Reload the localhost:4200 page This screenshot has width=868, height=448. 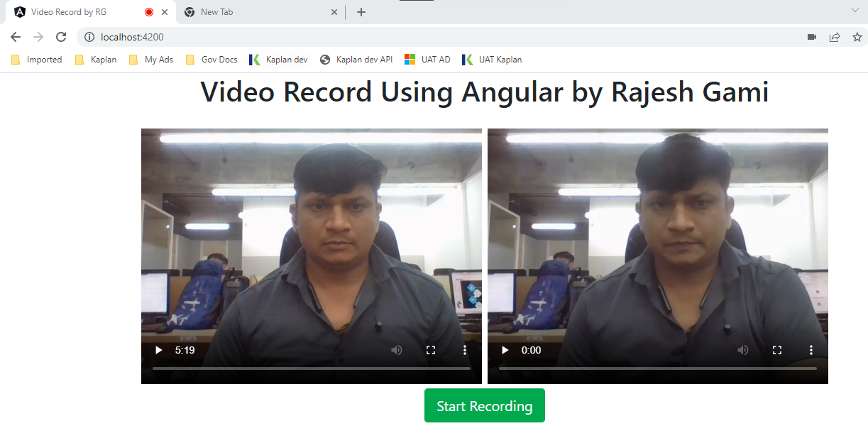(61, 37)
